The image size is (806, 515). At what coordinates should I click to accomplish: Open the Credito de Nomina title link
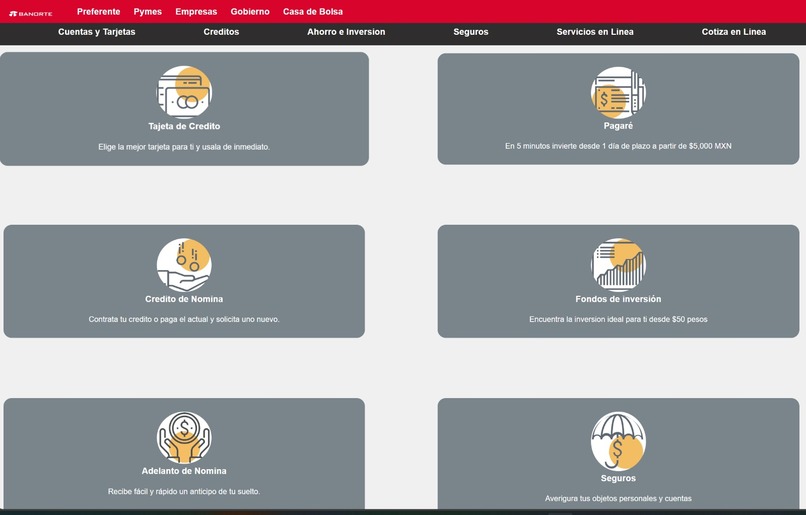(x=184, y=299)
